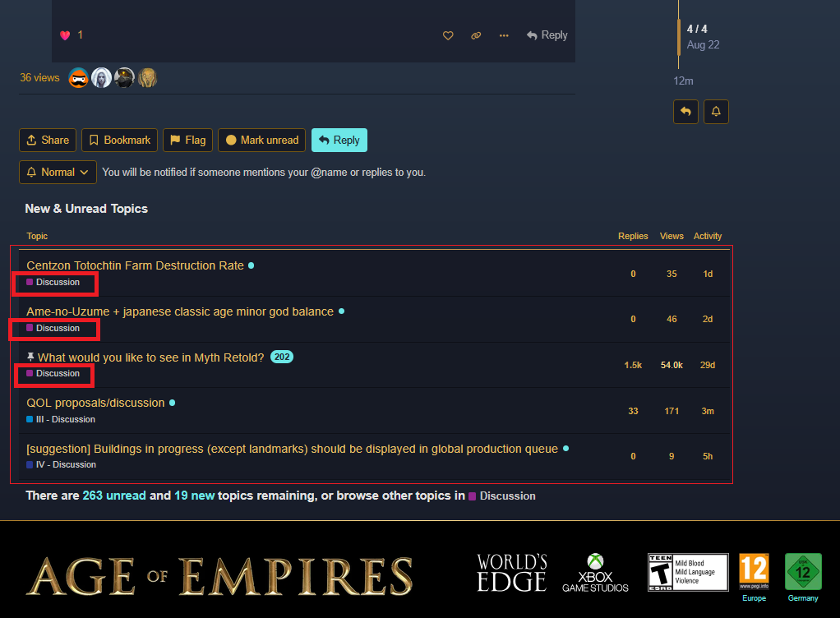Open Centzon Totochtin Farm Destruction Rate topic
The image size is (840, 618).
135,265
